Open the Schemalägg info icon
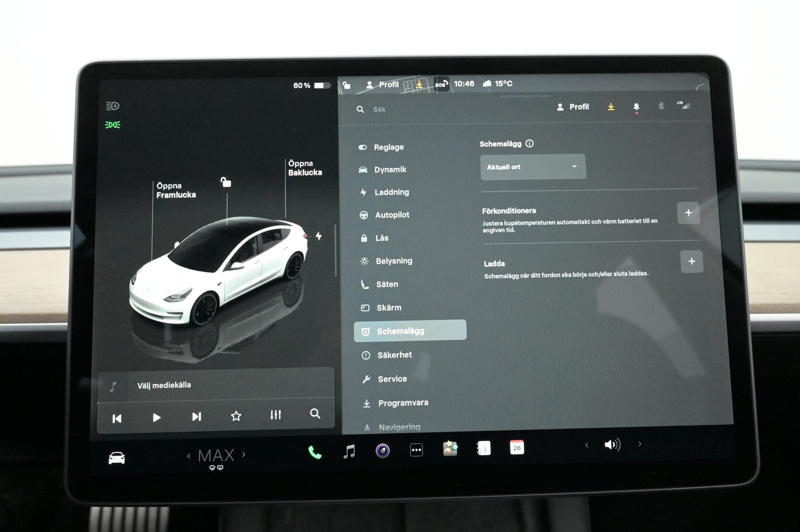 click(529, 144)
